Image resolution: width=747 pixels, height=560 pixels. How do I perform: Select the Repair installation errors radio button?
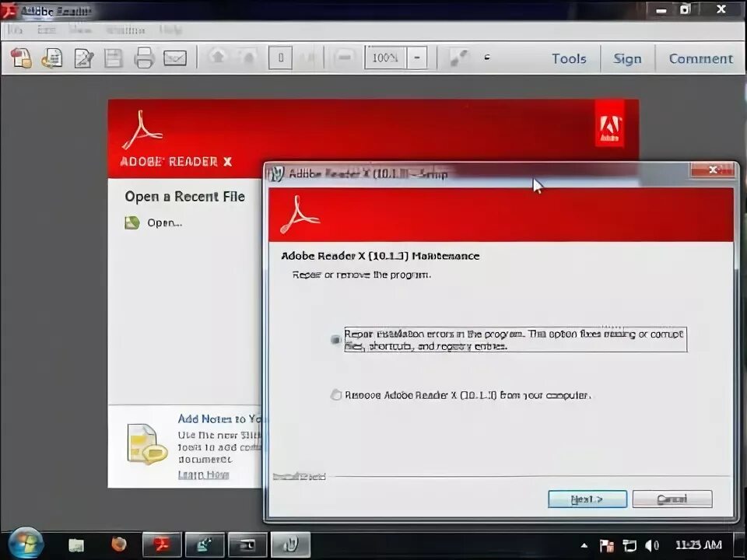click(336, 340)
